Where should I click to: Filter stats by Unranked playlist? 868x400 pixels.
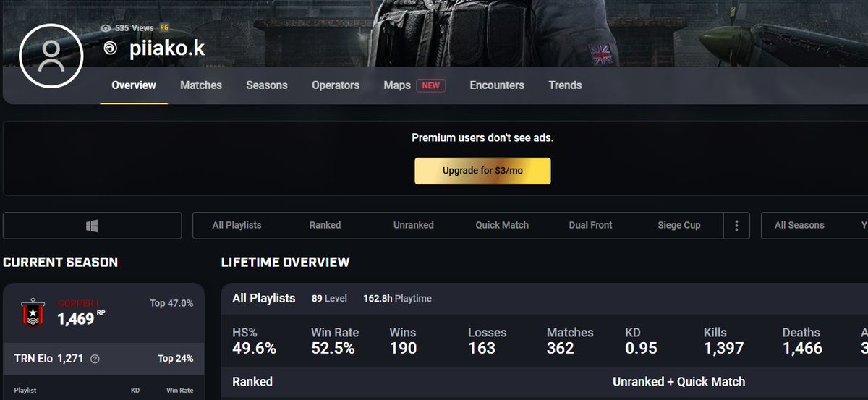click(414, 225)
